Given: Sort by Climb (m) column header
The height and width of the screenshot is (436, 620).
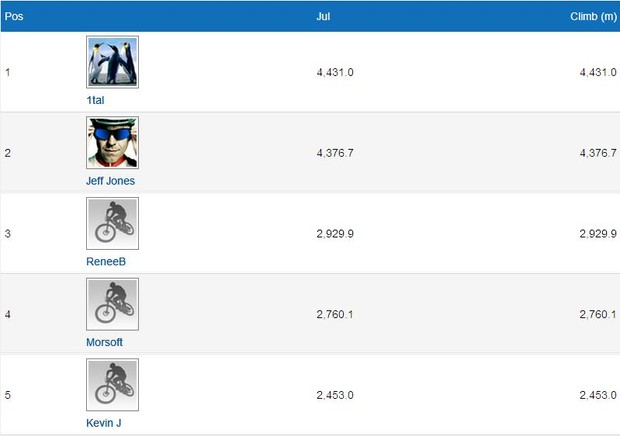Looking at the screenshot, I should (593, 16).
